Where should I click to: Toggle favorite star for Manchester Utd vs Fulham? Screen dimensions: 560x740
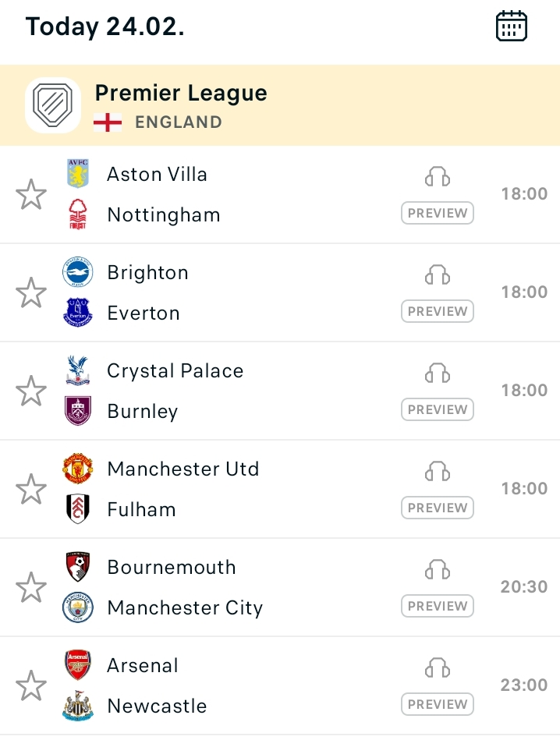(31, 488)
